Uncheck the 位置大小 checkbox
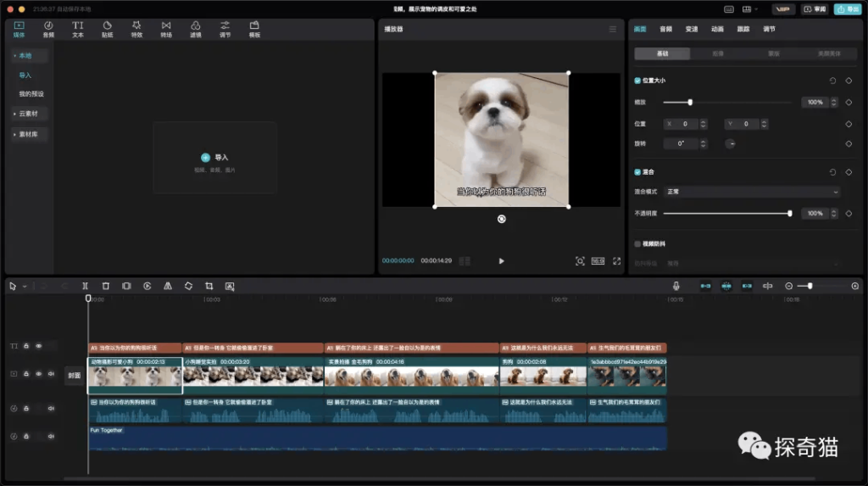This screenshot has height=486, width=868. pos(638,81)
